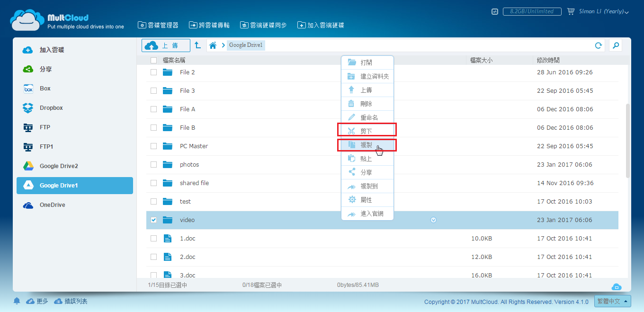Sort by 檔案名稱 column header
This screenshot has height=312, width=644.
[x=174, y=60]
